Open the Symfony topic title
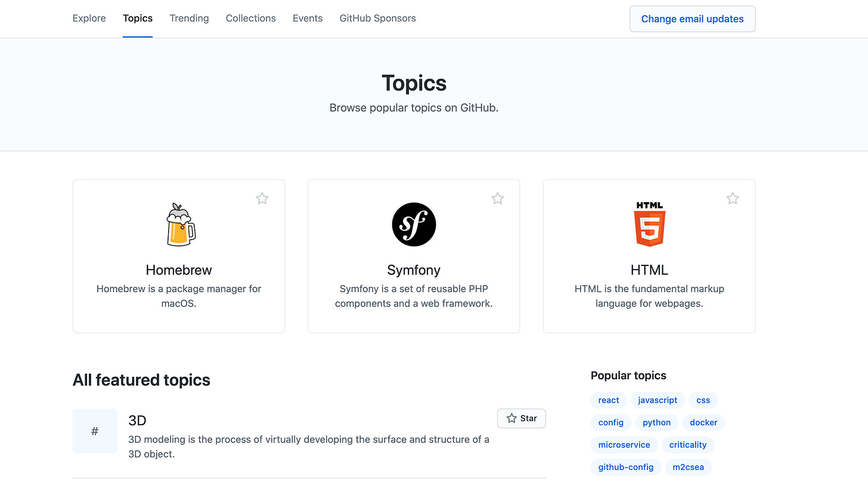The height and width of the screenshot is (486, 868). click(x=414, y=270)
